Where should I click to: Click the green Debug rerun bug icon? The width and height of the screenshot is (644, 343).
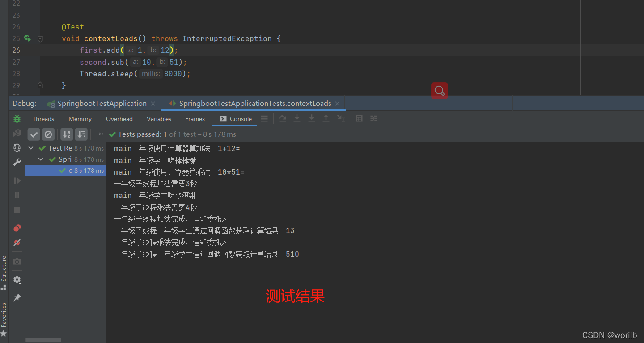17,119
